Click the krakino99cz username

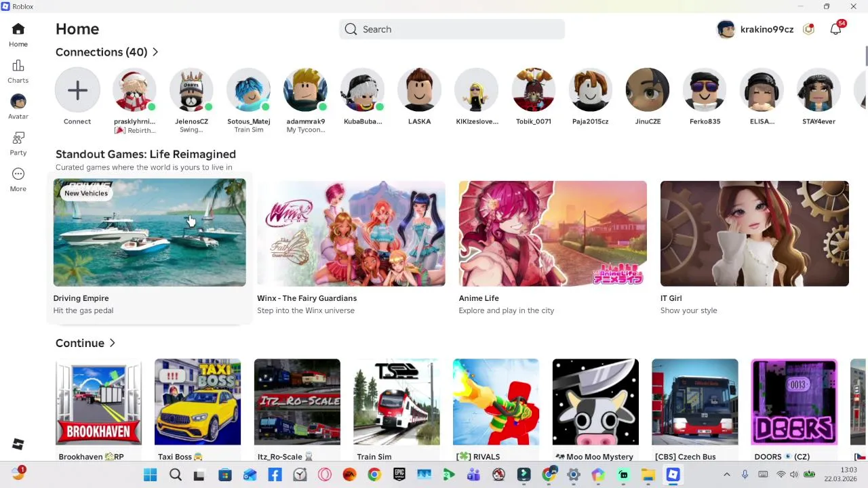coord(767,29)
